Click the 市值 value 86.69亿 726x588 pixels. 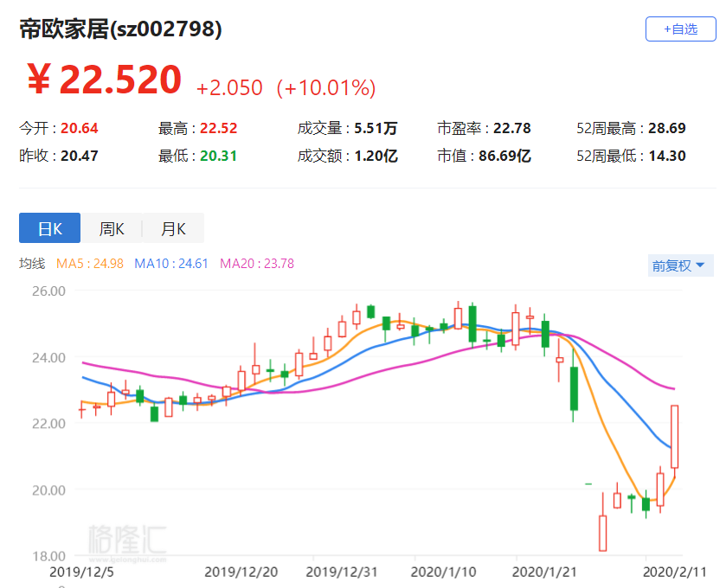click(x=504, y=156)
